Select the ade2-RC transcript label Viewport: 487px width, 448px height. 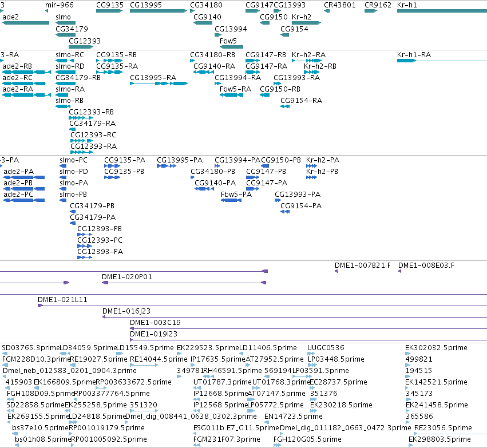coord(17,78)
